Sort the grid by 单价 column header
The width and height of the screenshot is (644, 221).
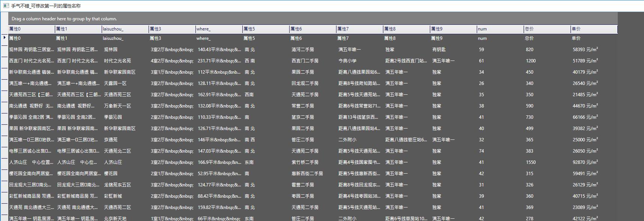coord(594,29)
